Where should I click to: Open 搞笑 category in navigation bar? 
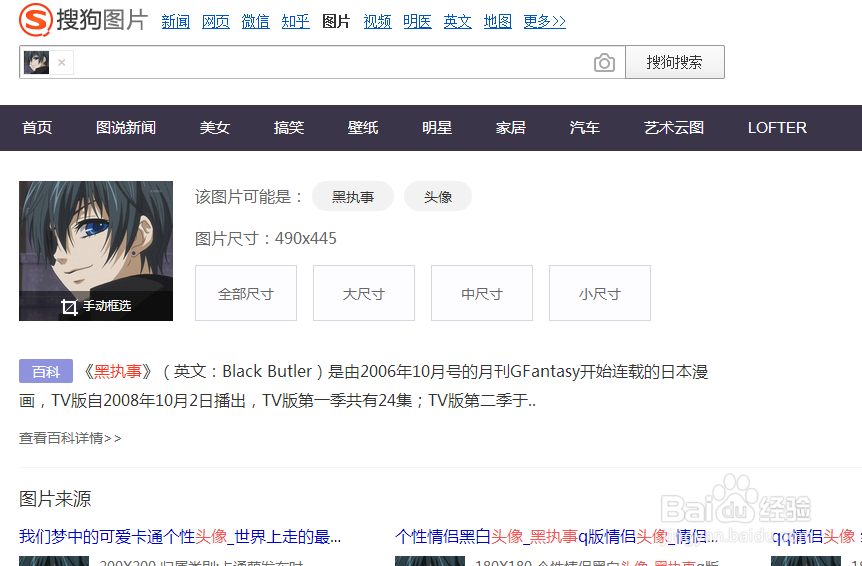(x=289, y=127)
